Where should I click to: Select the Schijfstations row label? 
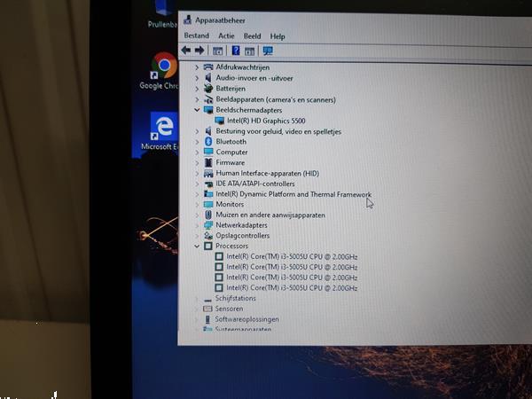[x=236, y=298]
